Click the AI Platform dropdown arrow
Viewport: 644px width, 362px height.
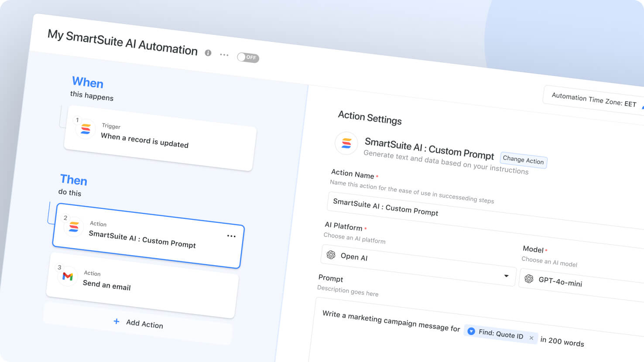click(x=506, y=276)
